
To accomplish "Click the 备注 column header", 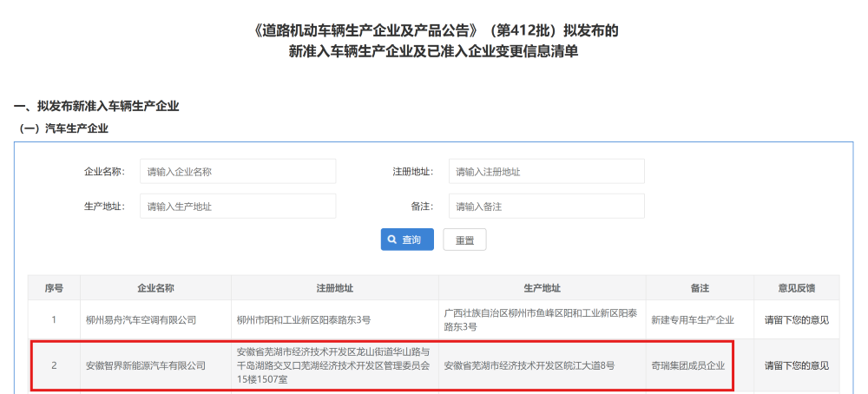I will (700, 288).
